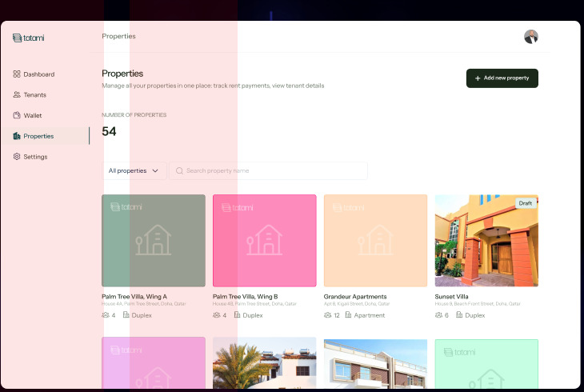Screen dimensions: 584x392
Task: Click the Apartment type label under Grandeur Apartments
Action: (x=370, y=315)
